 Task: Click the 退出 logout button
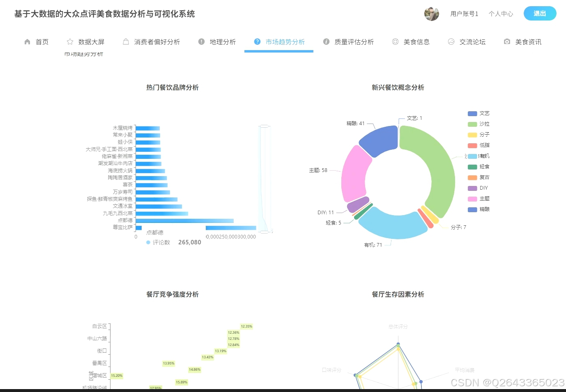[540, 13]
